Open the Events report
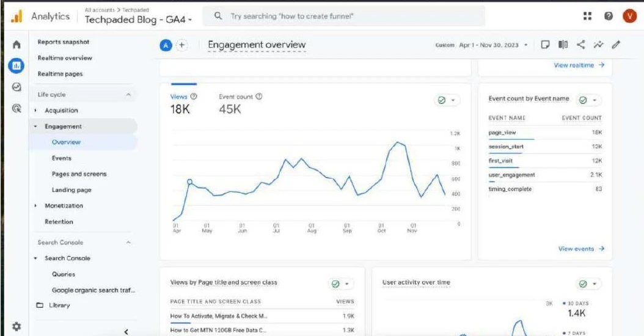Image resolution: width=644 pixels, height=336 pixels. coord(62,158)
